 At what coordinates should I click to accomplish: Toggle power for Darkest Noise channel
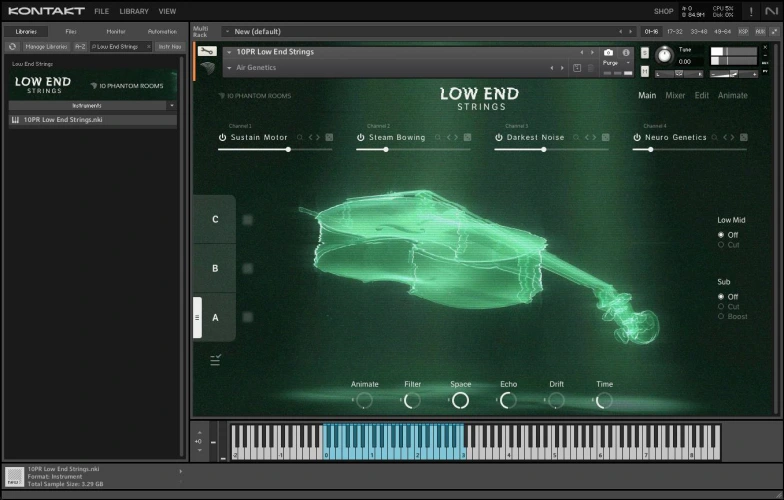(x=499, y=137)
